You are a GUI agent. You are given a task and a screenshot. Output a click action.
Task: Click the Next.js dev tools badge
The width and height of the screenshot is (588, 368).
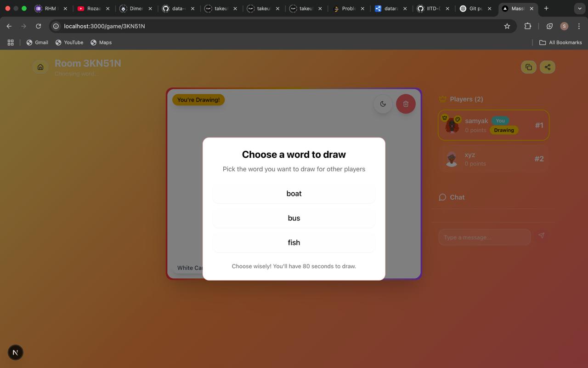(x=15, y=352)
